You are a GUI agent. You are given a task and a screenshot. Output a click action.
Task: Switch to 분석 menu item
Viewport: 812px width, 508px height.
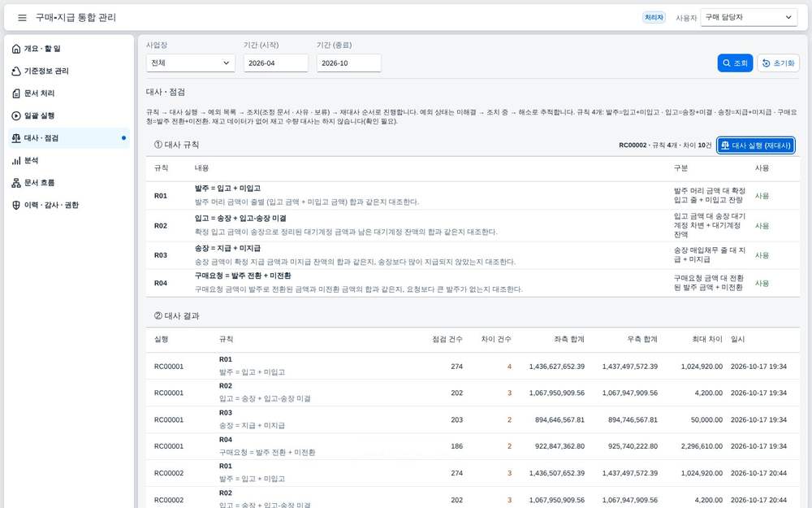69,161
